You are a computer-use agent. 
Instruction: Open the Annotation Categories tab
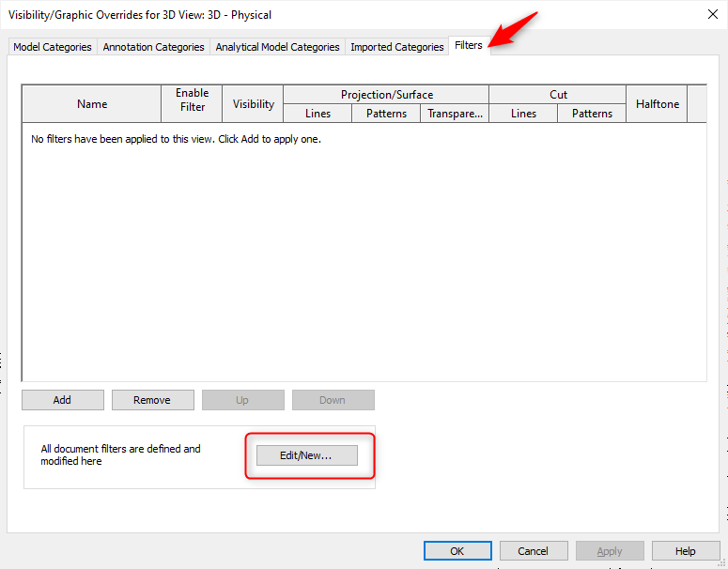click(153, 47)
